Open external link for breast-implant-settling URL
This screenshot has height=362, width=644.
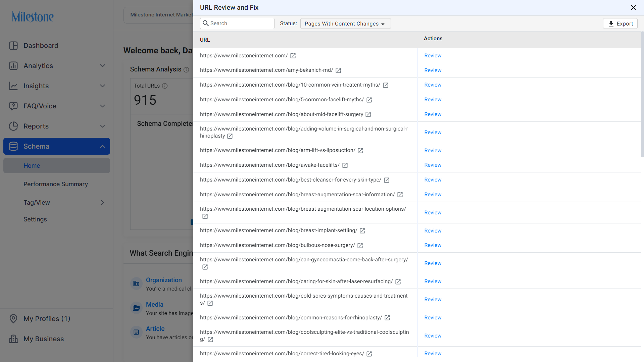pos(362,231)
